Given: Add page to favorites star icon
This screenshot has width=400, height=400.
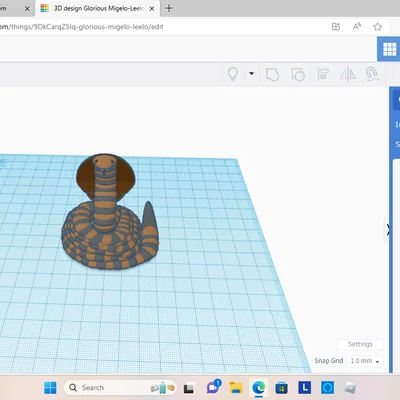Looking at the screenshot, I should 377,27.
